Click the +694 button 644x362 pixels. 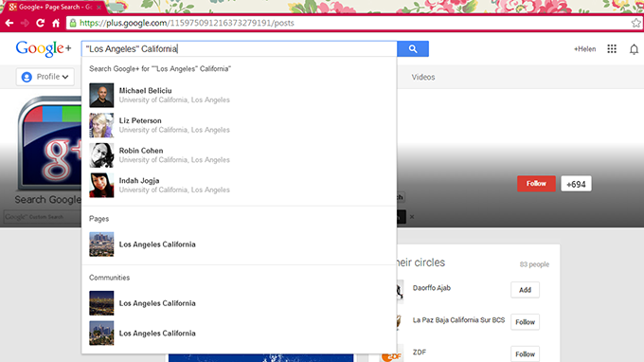[576, 184]
